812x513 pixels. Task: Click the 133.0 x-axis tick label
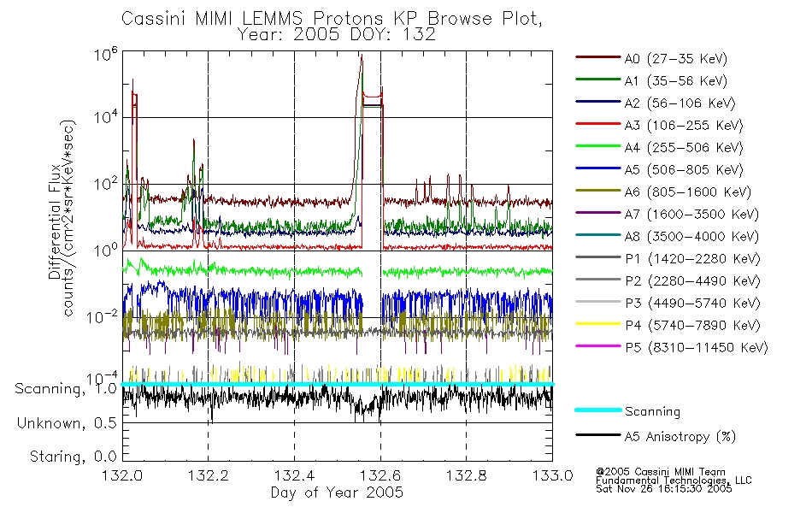pos(552,475)
